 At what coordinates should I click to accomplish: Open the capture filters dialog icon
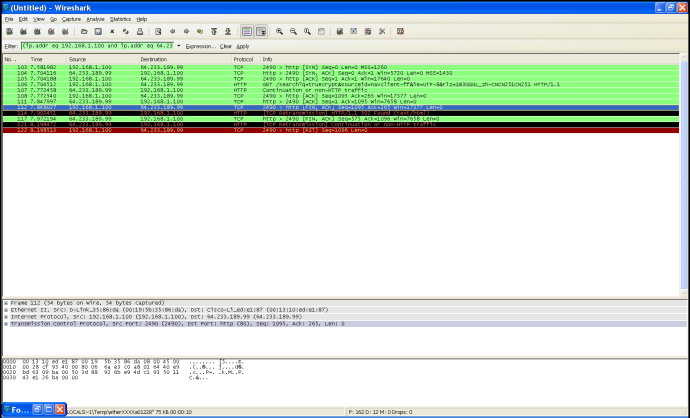point(340,32)
